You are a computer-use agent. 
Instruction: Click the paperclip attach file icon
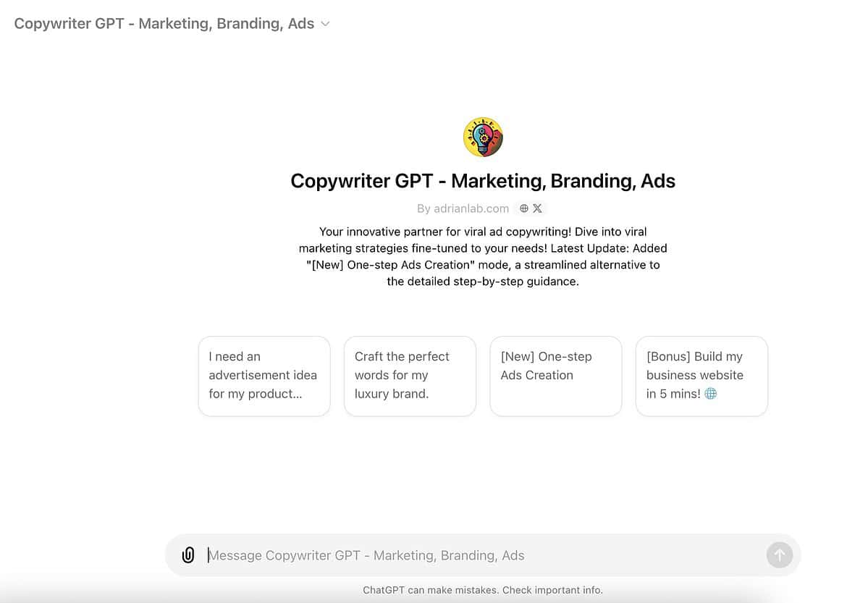click(188, 555)
